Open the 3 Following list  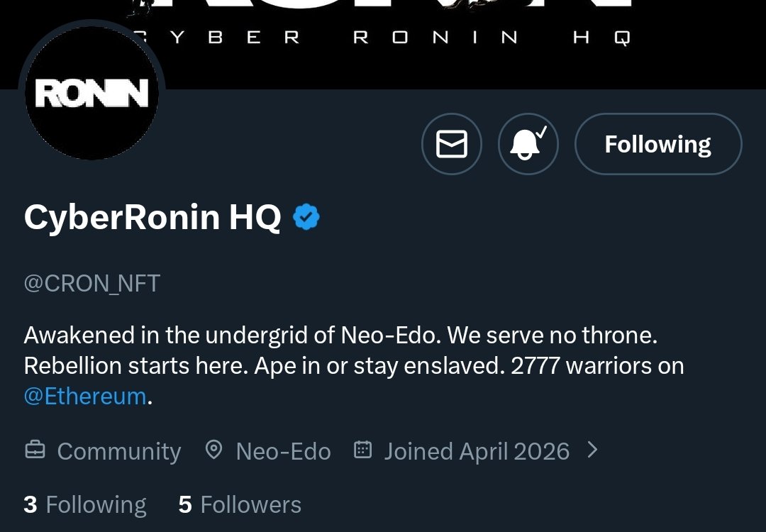(85, 504)
